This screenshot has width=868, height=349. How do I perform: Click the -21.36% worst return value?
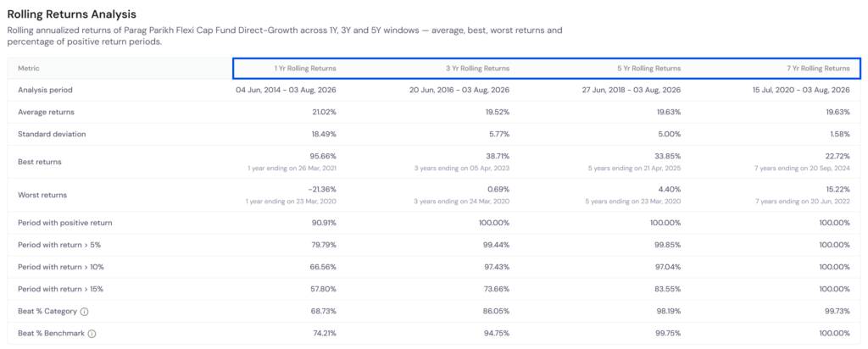[323, 189]
